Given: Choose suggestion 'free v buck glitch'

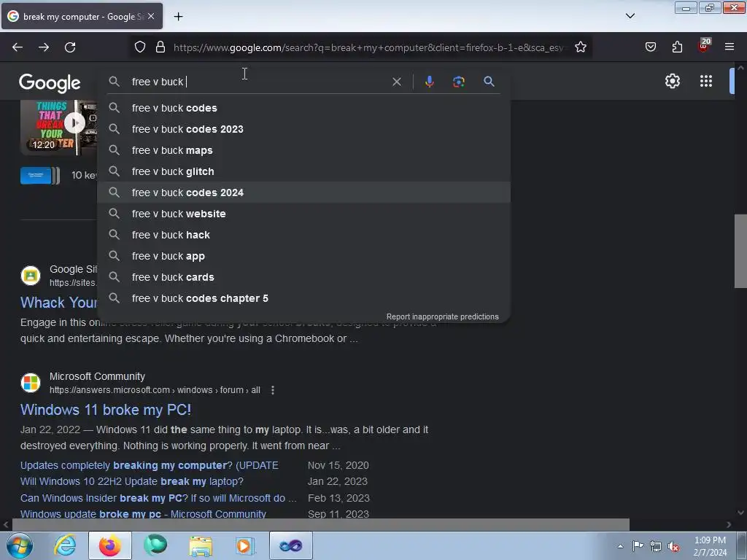Looking at the screenshot, I should point(303,171).
